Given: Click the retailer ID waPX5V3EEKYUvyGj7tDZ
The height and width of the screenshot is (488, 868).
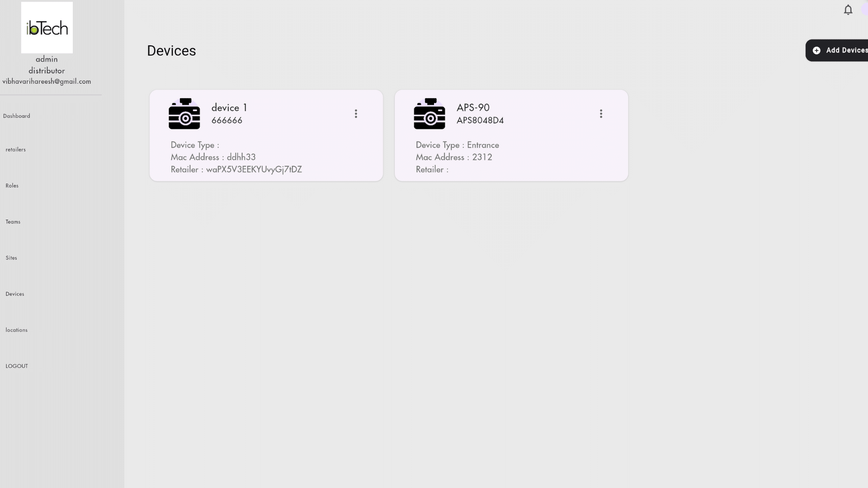Looking at the screenshot, I should 254,169.
